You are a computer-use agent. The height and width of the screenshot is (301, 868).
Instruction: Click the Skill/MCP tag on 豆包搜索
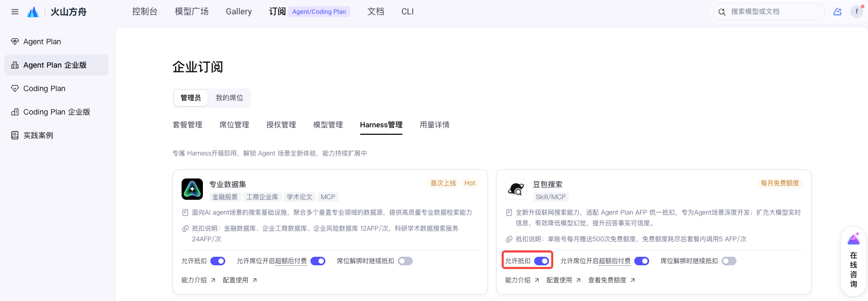(x=551, y=197)
